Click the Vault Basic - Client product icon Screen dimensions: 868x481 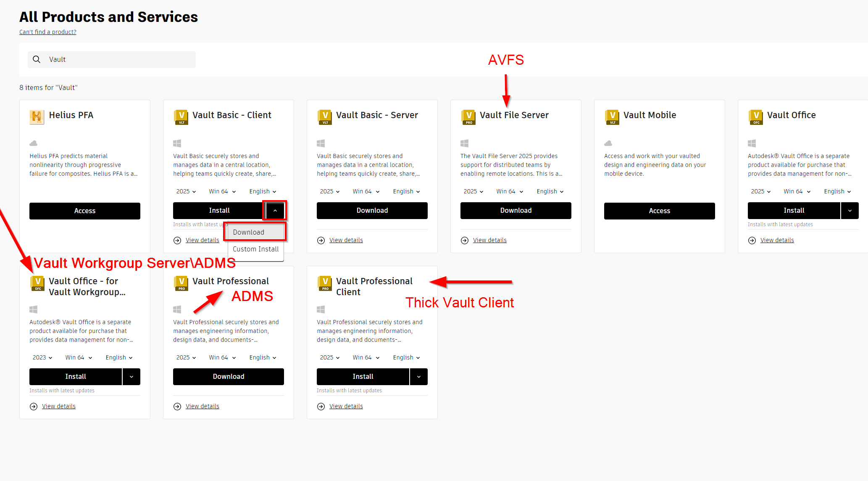[x=181, y=117]
